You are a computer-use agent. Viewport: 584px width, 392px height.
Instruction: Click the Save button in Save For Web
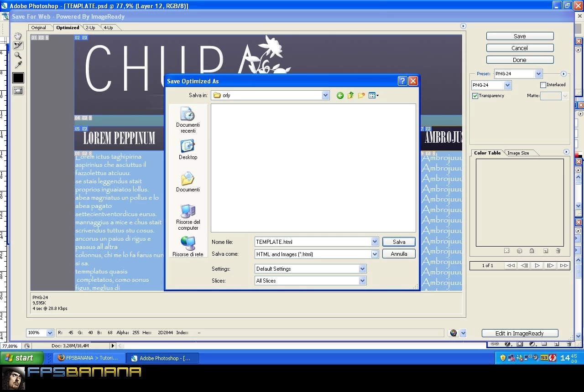click(x=520, y=36)
